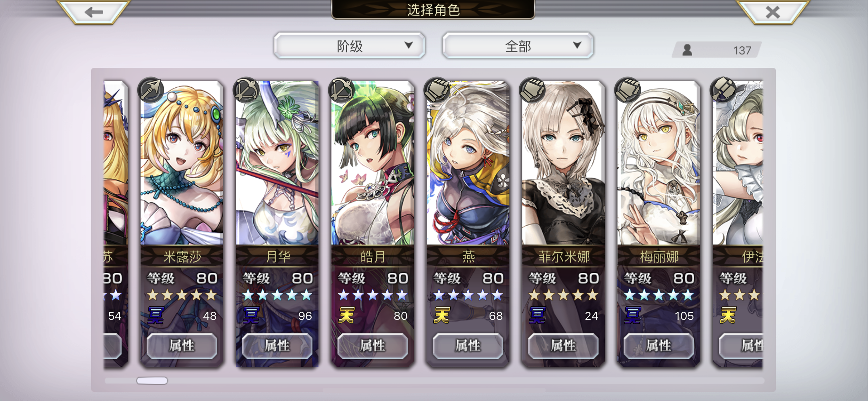Select the 梅丽娜 character card portrait
The height and width of the screenshot is (401, 868).
(658, 163)
